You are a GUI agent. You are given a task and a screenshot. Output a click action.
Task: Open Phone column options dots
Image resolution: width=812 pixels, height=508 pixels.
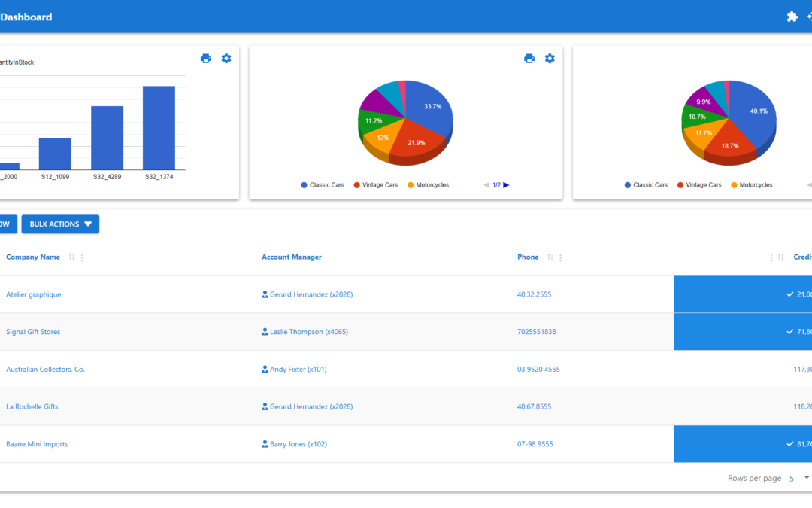click(x=560, y=257)
